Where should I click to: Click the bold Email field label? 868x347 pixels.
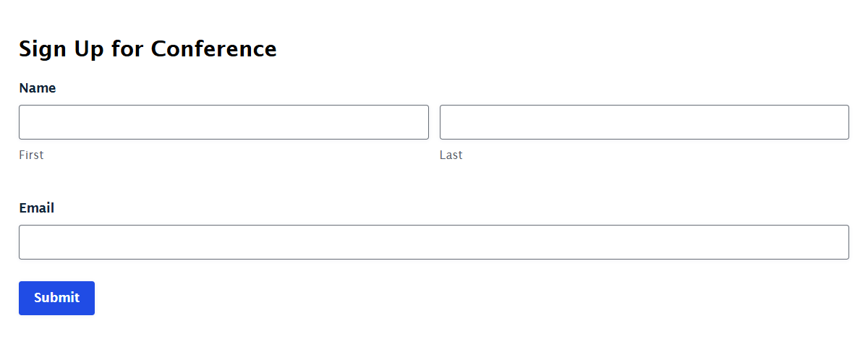(37, 208)
